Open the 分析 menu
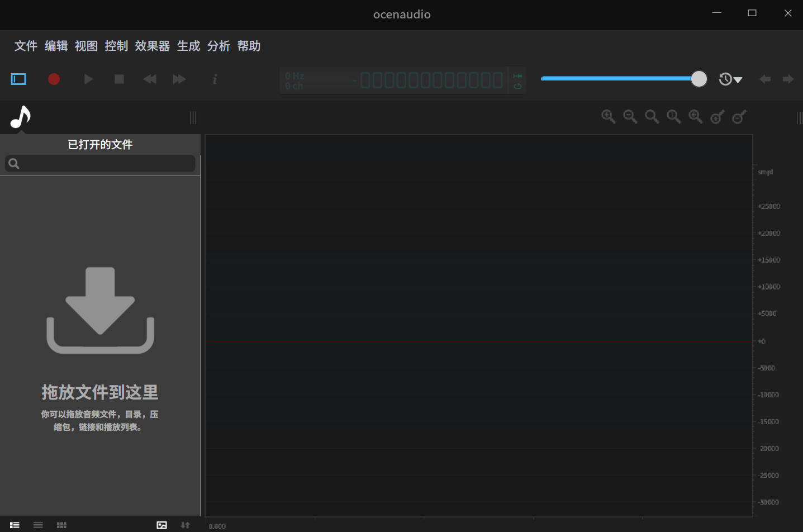 pyautogui.click(x=218, y=46)
